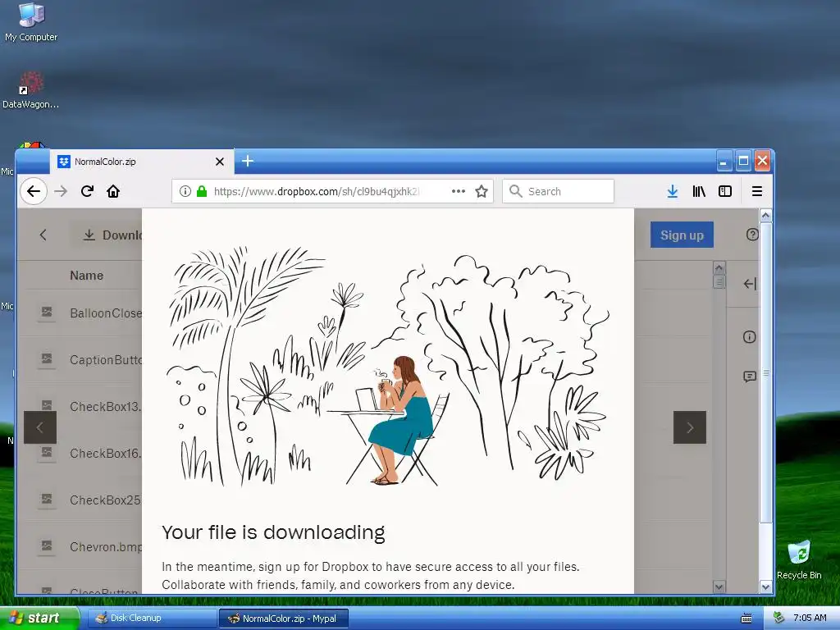Click the blue Sign up button
840x630 pixels.
(x=682, y=235)
